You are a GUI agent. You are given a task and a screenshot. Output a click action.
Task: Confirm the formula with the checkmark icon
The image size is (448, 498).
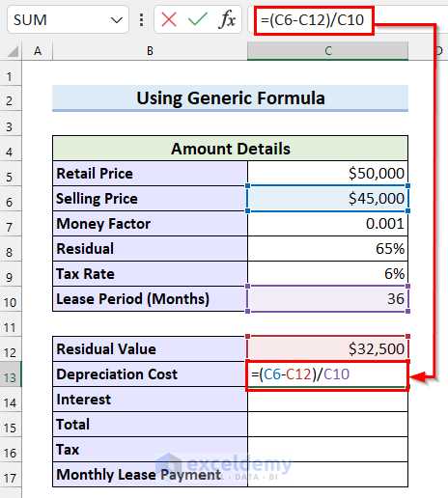(198, 19)
